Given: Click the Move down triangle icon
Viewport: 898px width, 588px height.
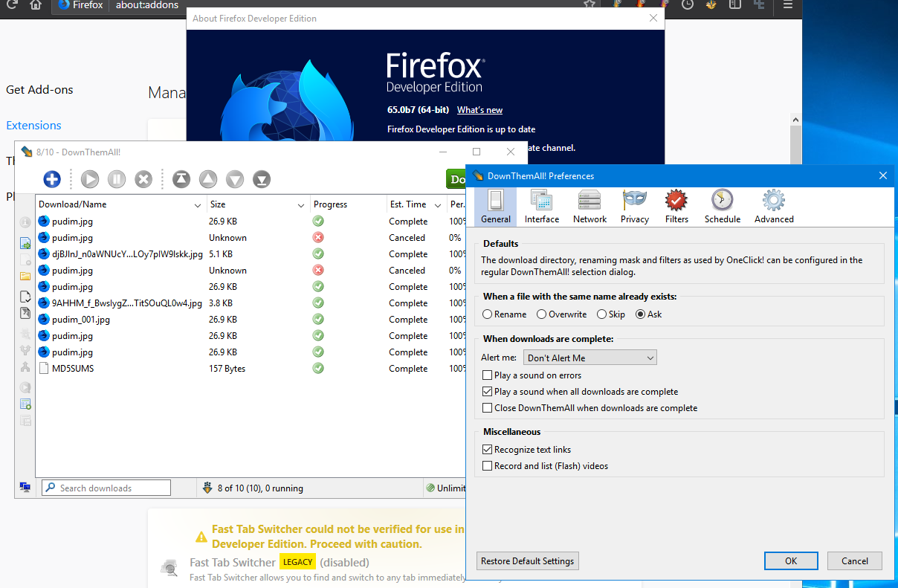Looking at the screenshot, I should coord(235,178).
